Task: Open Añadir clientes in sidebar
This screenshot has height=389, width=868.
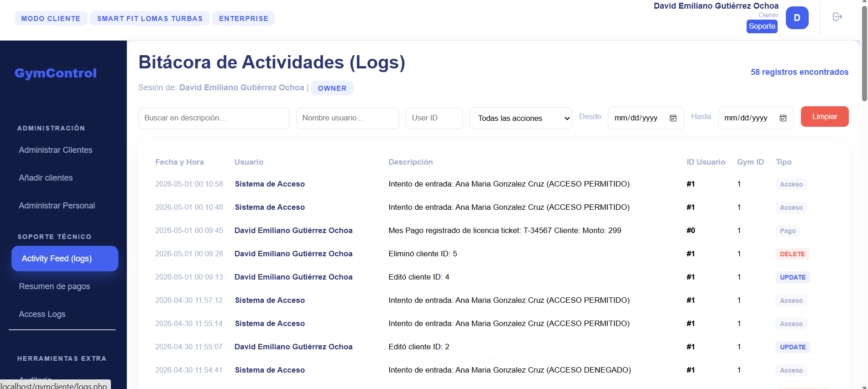Action: pyautogui.click(x=46, y=178)
